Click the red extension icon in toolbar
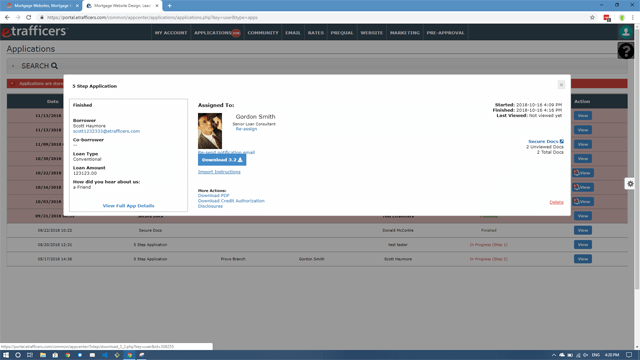 607,18
